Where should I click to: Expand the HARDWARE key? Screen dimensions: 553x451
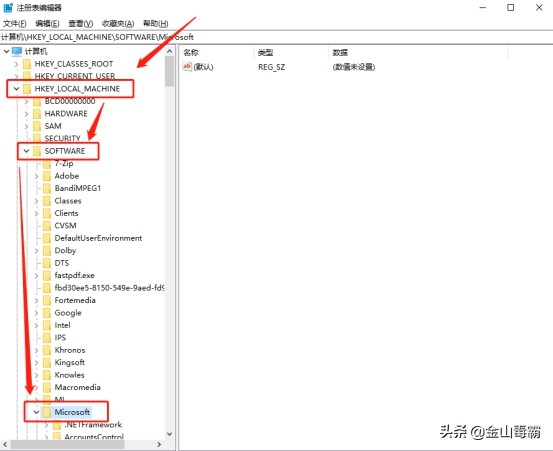(x=26, y=114)
